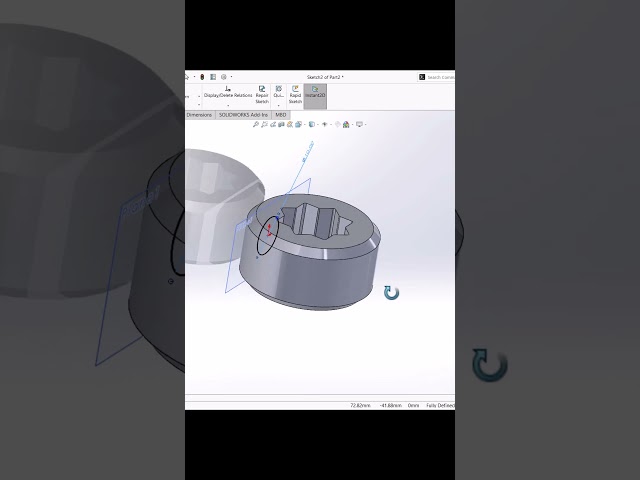Click the red sketch origin marker

(x=269, y=231)
